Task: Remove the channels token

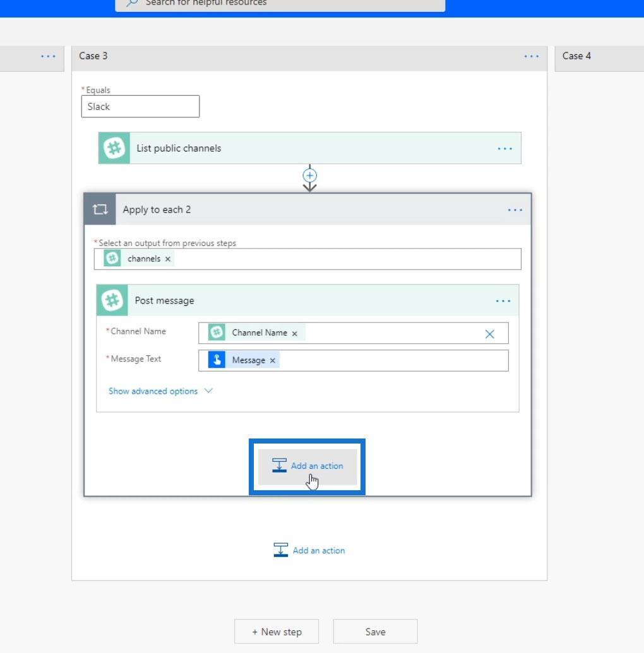Action: 167,259
